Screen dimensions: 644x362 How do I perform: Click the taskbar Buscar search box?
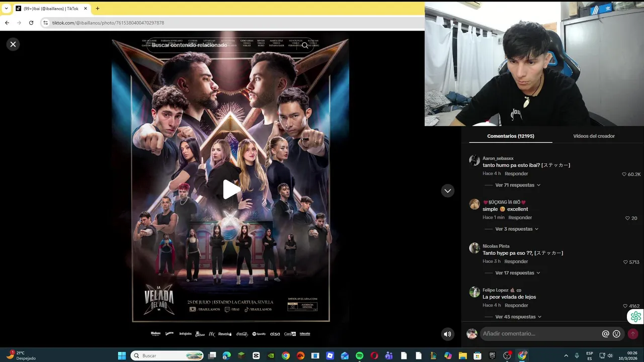pos(167,355)
